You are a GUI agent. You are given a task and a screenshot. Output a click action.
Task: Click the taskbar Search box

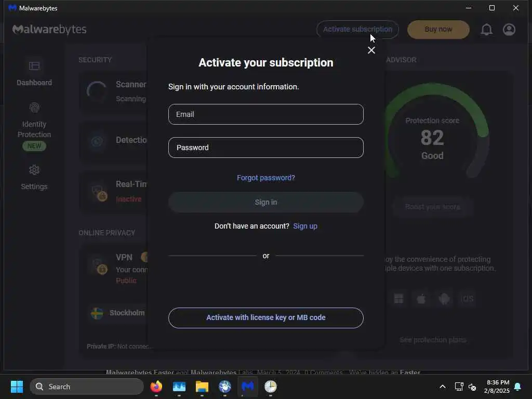[87, 387]
